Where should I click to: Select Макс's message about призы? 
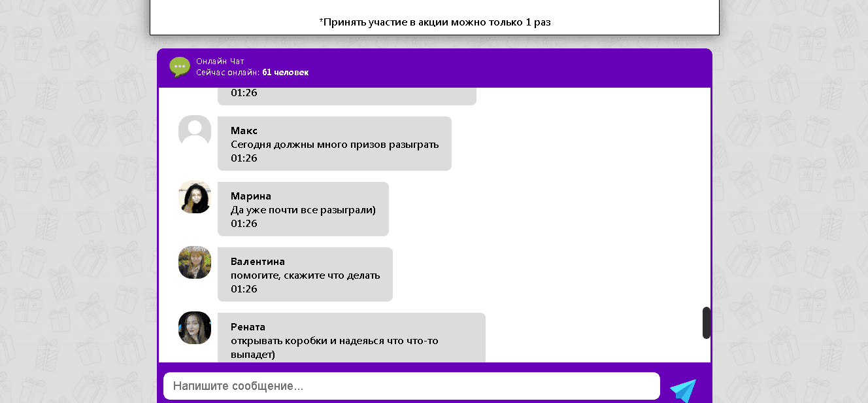[x=334, y=143]
